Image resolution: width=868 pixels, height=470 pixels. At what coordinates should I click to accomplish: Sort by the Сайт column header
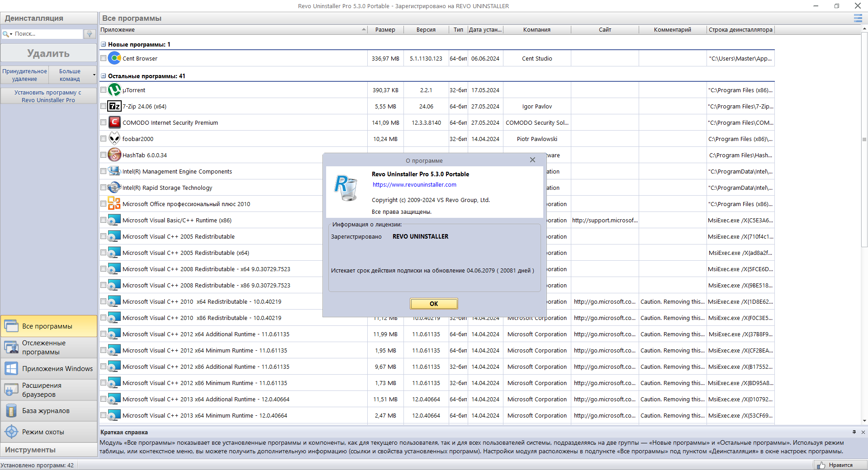[605, 30]
